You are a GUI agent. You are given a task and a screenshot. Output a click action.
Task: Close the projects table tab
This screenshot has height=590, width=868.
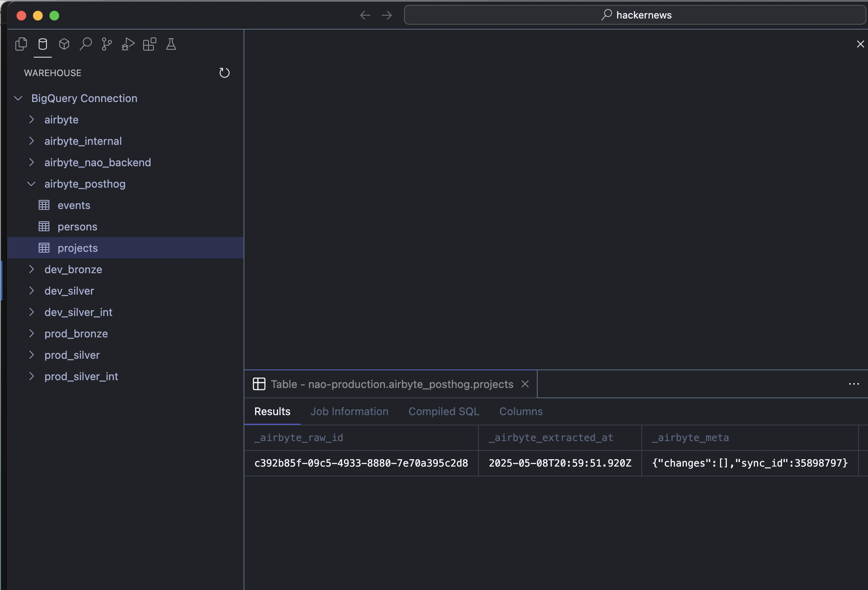(x=525, y=384)
